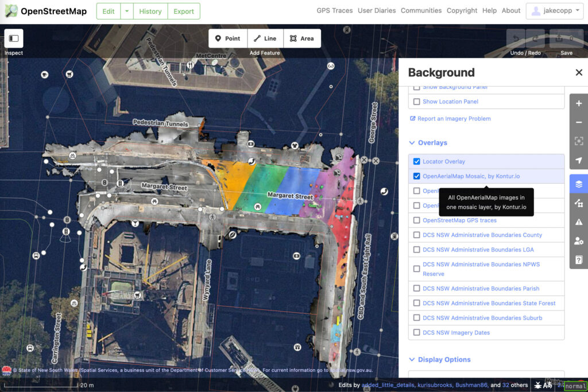Check DCS NSW Administrative Boundaries Parish

(416, 289)
